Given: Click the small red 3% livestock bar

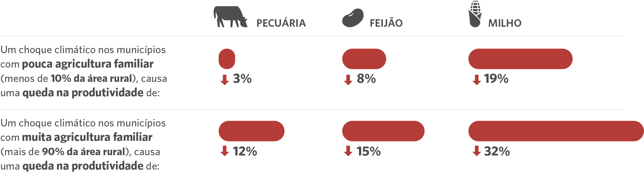Looking at the screenshot, I should [227, 59].
